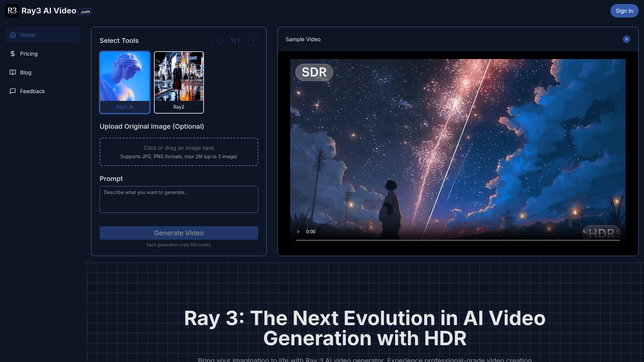Select the Ray3 AI tool thumbnail
The height and width of the screenshot is (362, 644).
point(125,82)
